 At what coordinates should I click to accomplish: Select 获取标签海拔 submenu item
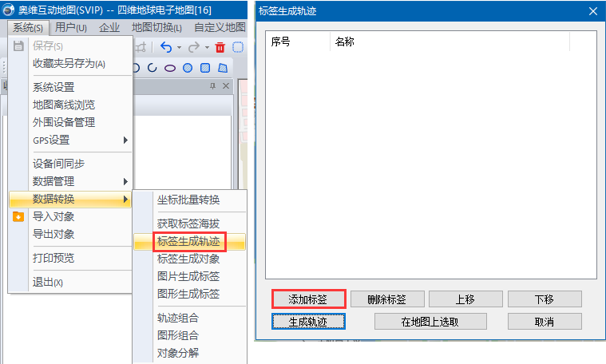tap(190, 224)
